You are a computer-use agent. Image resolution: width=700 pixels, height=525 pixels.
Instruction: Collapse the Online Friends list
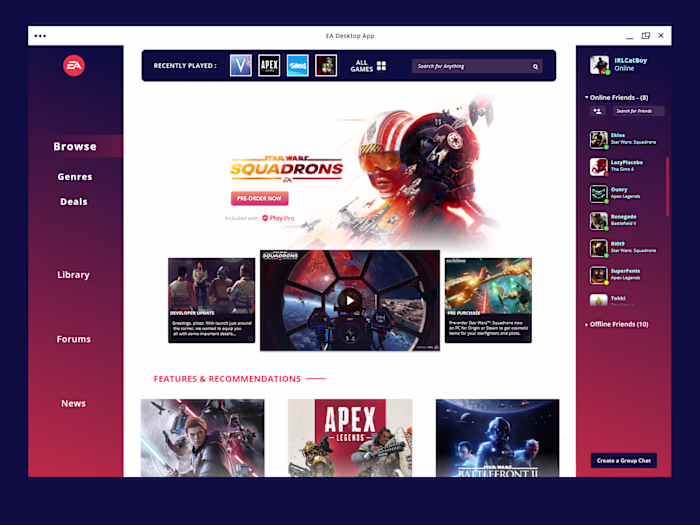click(586, 97)
